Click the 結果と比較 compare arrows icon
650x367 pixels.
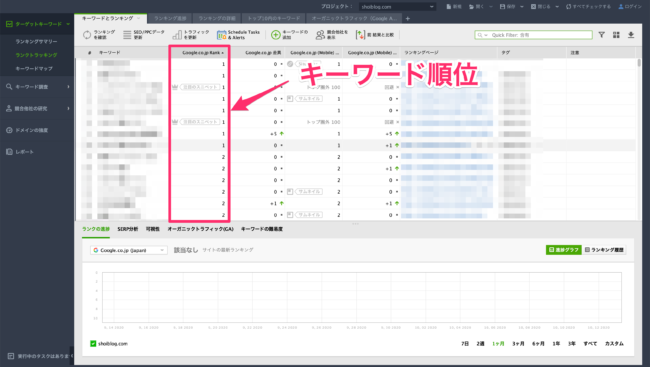[x=360, y=35]
